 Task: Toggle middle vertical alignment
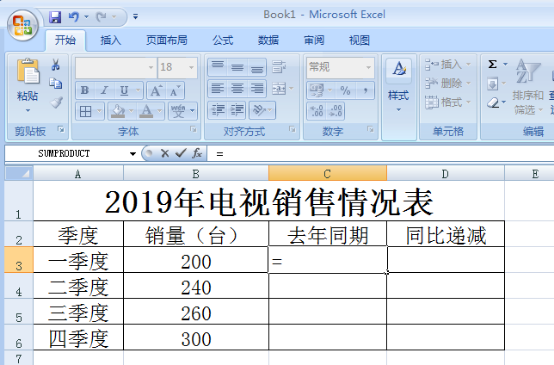(x=237, y=66)
